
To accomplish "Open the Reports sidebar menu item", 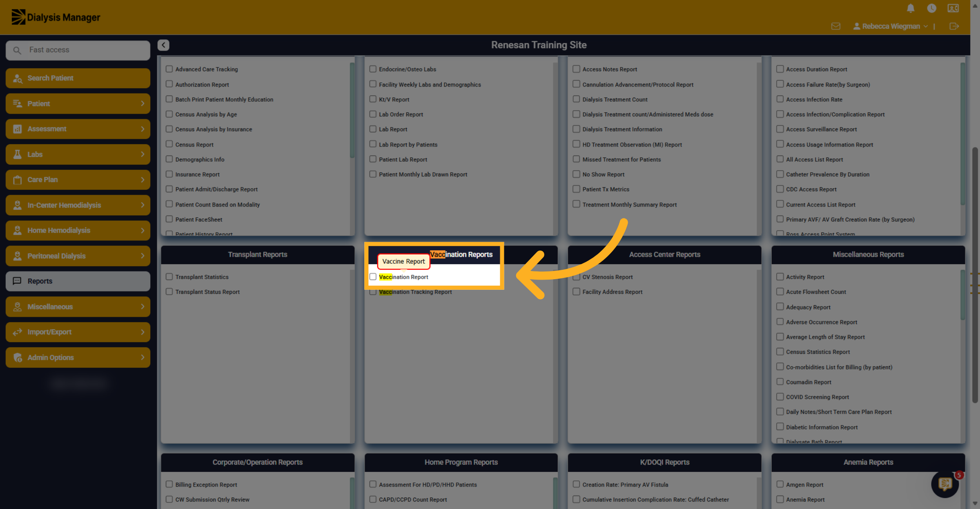I will pos(78,281).
